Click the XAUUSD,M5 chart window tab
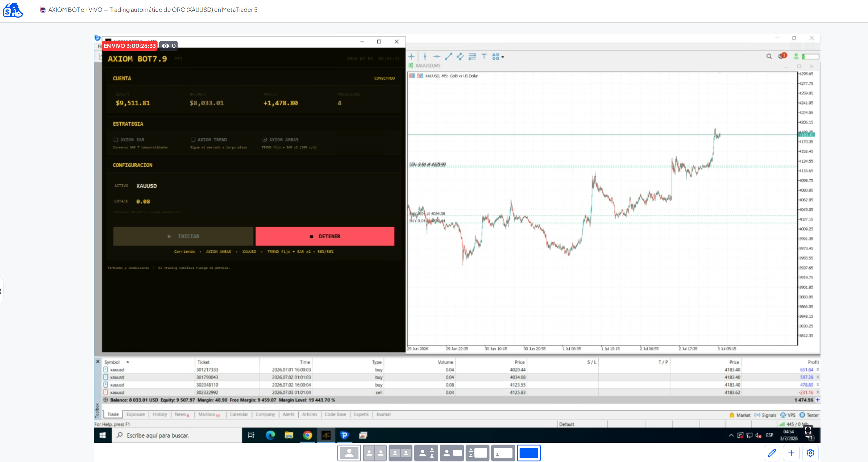Screen dimensions: 868x462 (425, 65)
